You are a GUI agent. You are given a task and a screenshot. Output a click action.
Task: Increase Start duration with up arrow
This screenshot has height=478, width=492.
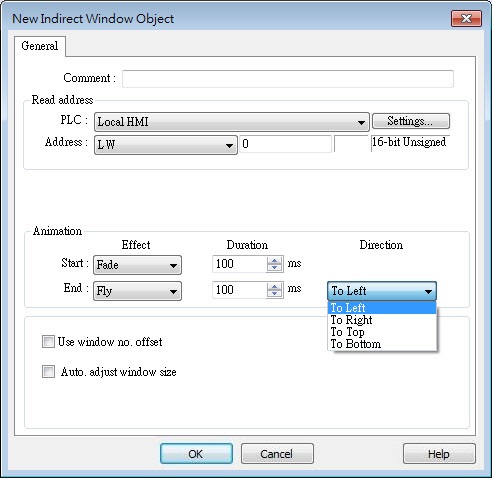point(274,261)
